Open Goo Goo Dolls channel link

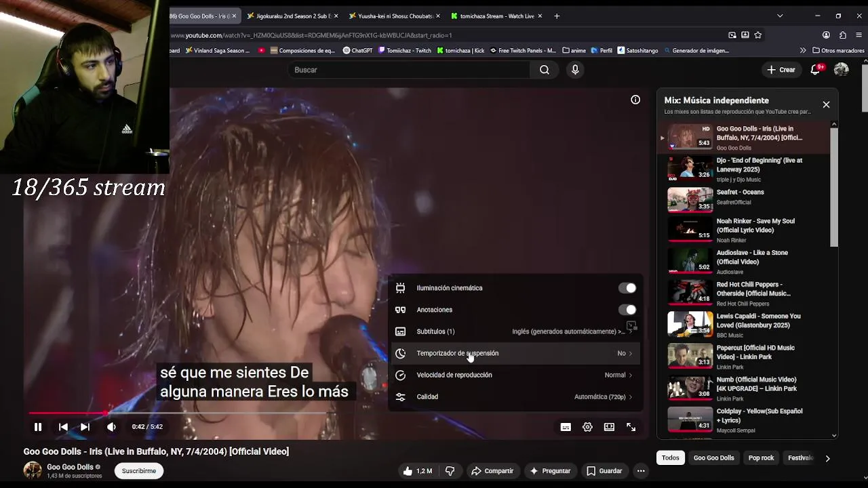click(70, 467)
